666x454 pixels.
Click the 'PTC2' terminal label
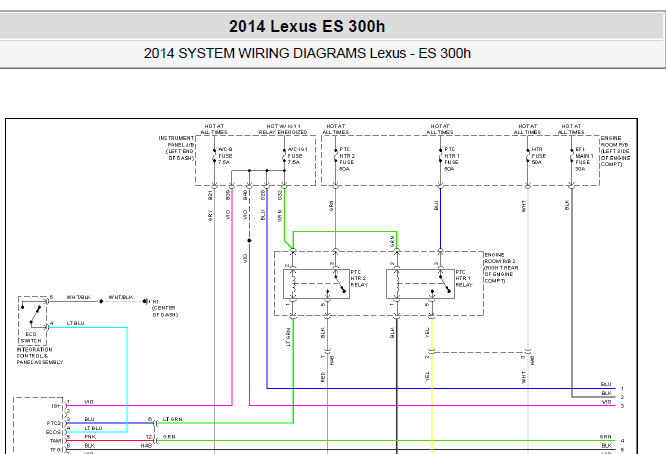pos(54,423)
